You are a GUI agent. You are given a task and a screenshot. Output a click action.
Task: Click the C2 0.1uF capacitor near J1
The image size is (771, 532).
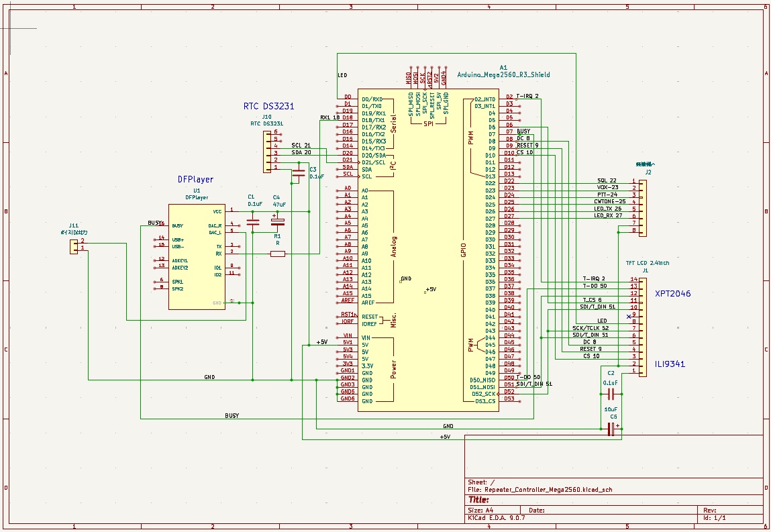point(610,396)
